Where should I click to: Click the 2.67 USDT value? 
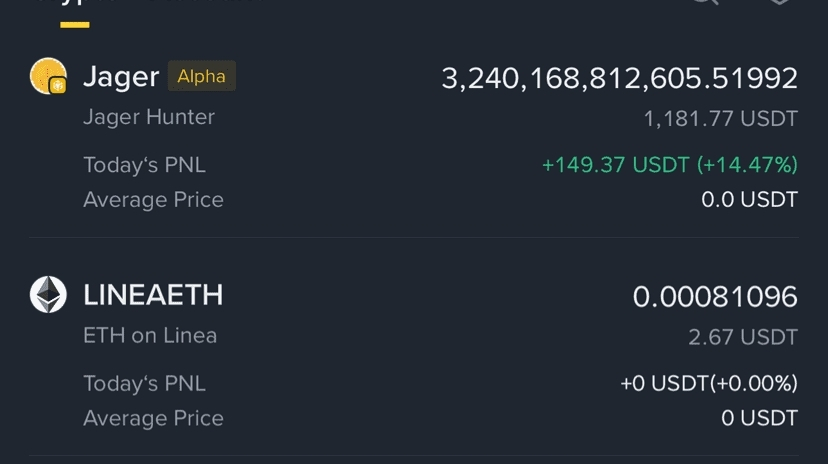[x=742, y=337]
